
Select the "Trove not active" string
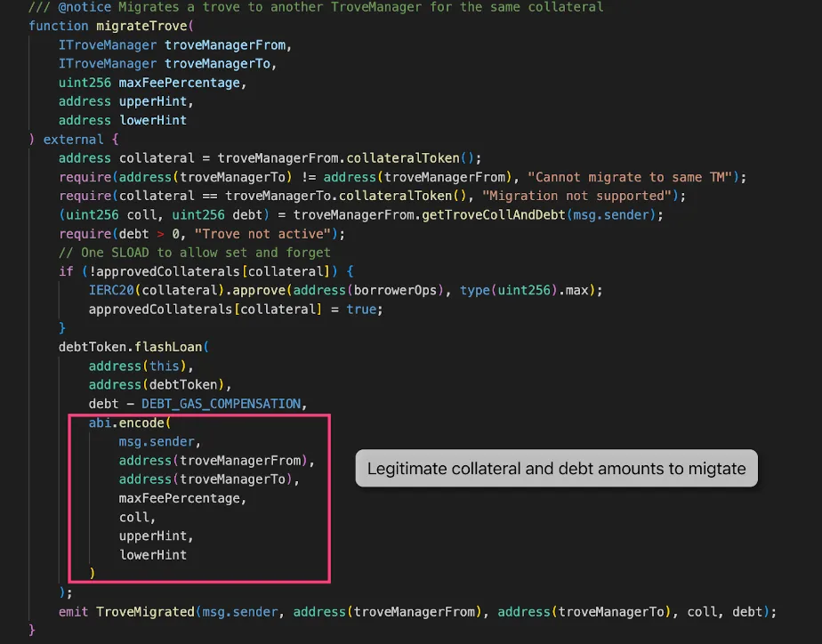[x=262, y=234]
